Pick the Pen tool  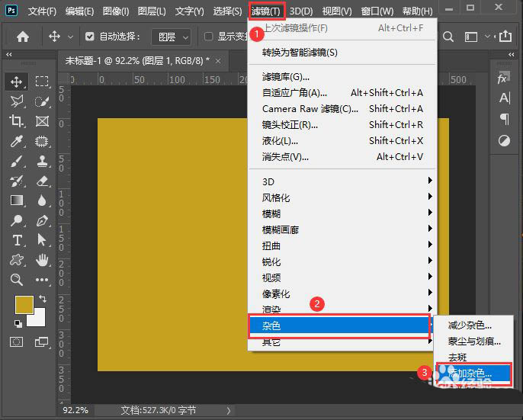[42, 220]
